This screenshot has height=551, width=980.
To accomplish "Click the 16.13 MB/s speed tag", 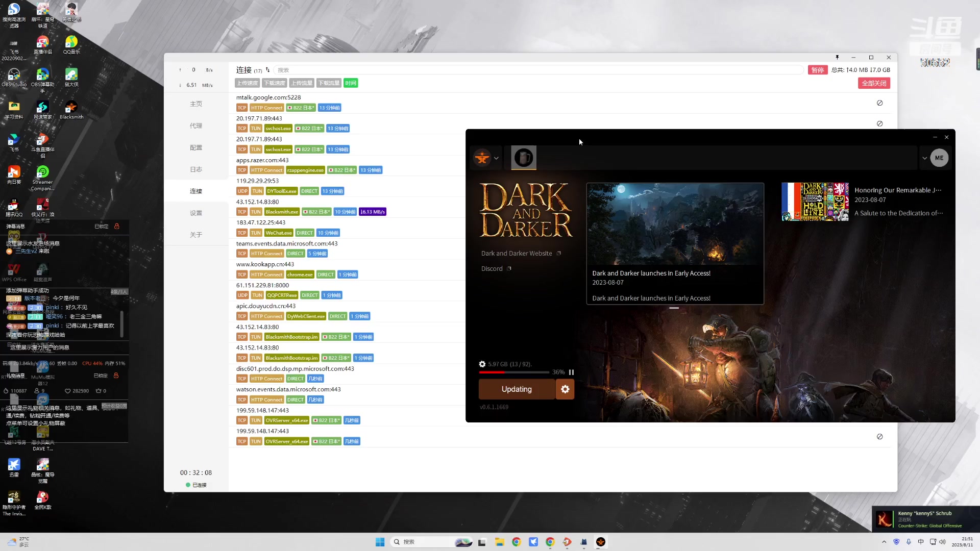I will pyautogui.click(x=373, y=212).
